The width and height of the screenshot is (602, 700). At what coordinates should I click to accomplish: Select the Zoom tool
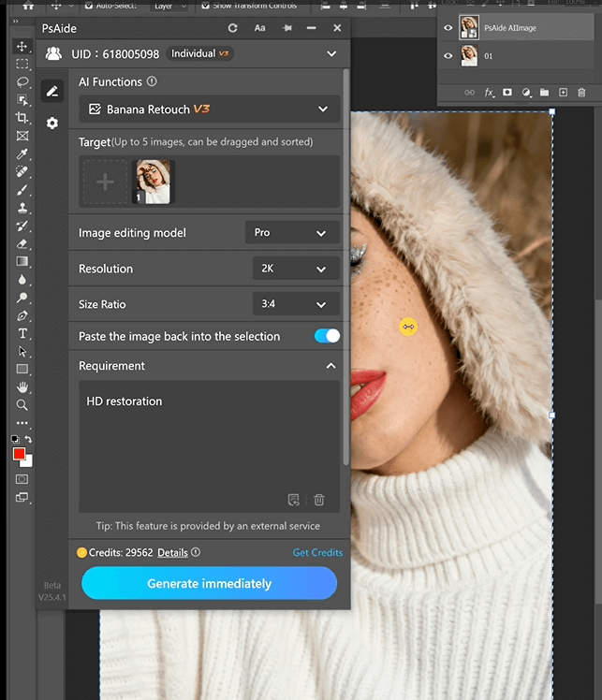click(22, 405)
